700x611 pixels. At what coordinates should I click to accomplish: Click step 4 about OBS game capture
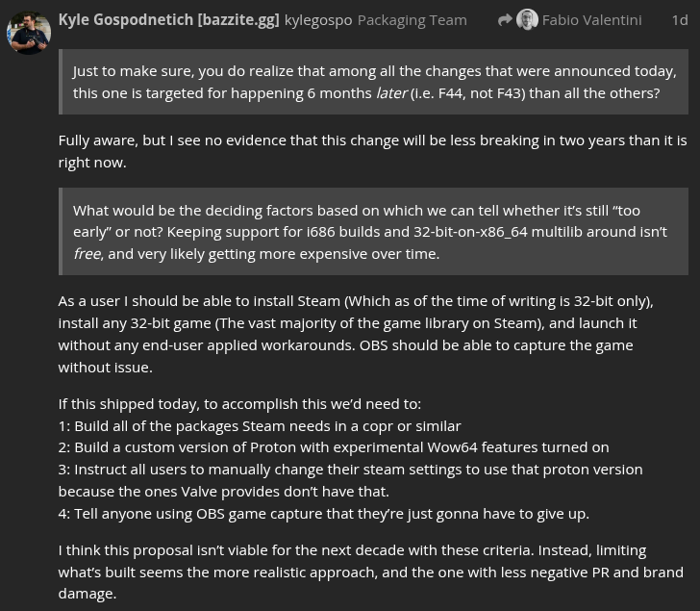(x=323, y=513)
